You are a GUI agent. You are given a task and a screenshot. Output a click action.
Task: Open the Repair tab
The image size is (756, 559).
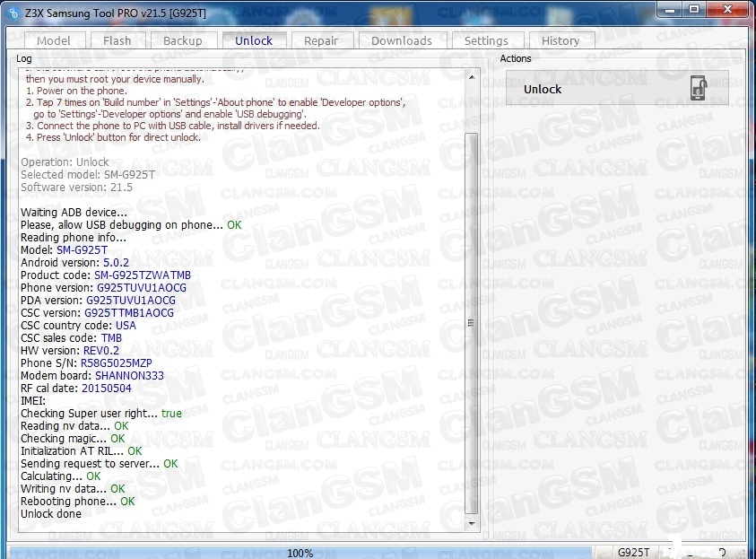(321, 41)
